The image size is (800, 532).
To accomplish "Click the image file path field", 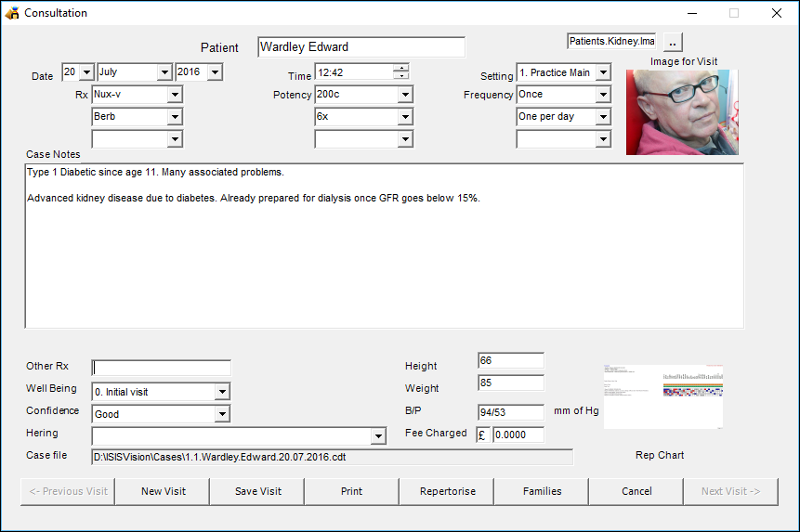I will tap(611, 41).
